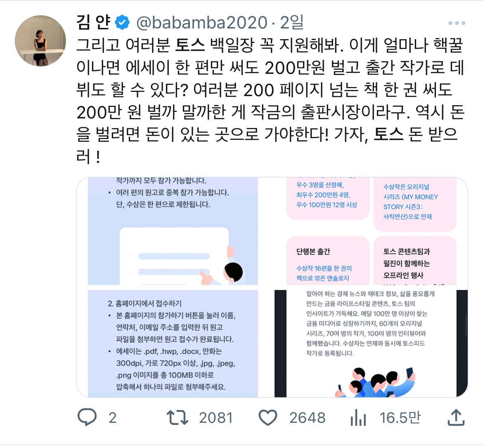483x448 pixels.
Task: Select the 2648 likes count
Action: tap(308, 418)
